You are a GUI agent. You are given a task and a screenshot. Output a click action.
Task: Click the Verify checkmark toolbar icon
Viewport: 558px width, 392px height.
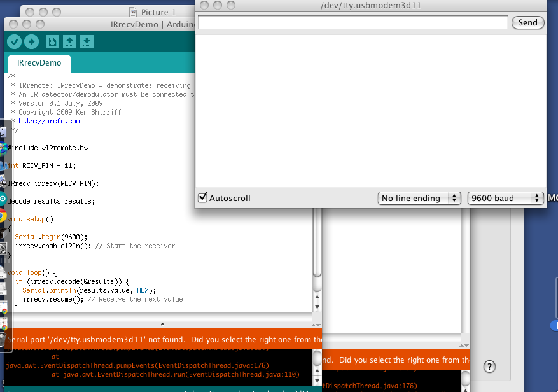tap(14, 41)
